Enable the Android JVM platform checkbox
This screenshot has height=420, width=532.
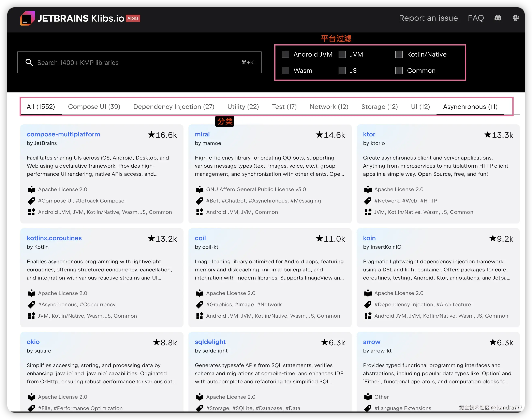click(x=285, y=54)
